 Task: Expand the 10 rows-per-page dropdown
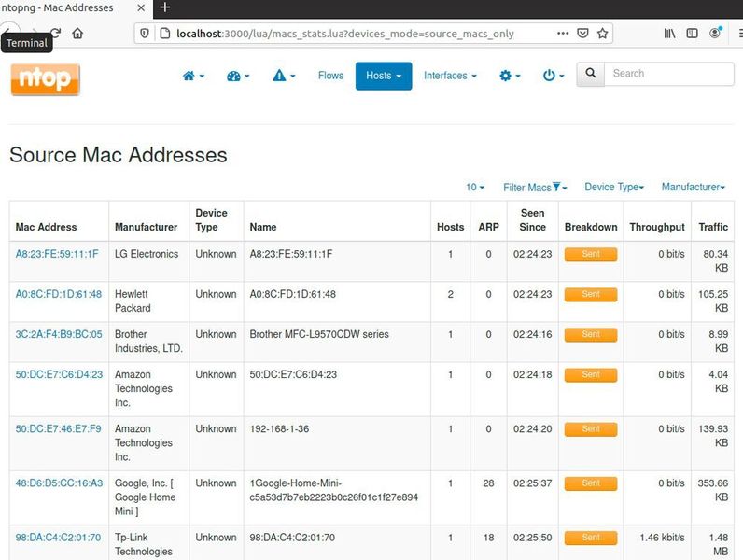(x=475, y=188)
